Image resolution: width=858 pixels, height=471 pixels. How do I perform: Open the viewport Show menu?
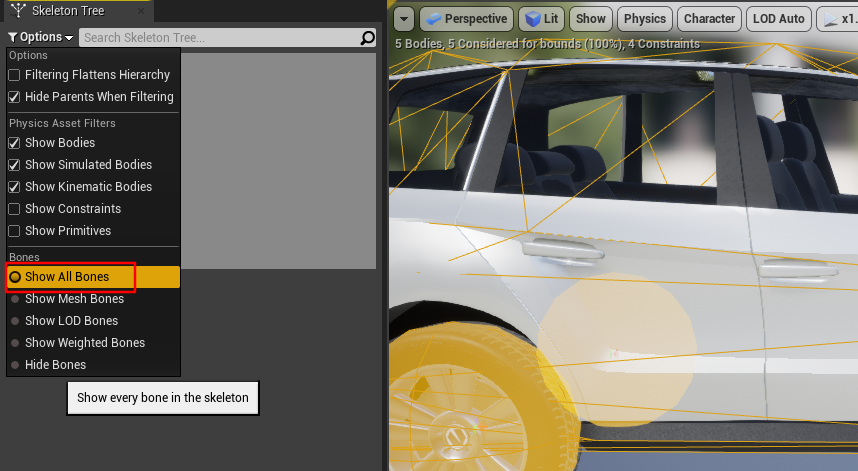pyautogui.click(x=590, y=19)
